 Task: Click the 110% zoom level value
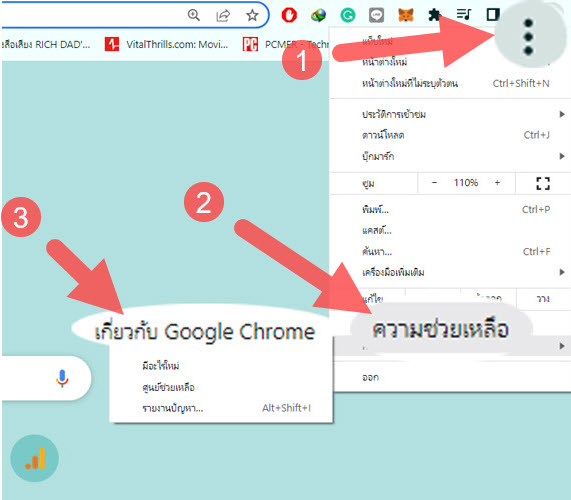pyautogui.click(x=466, y=182)
